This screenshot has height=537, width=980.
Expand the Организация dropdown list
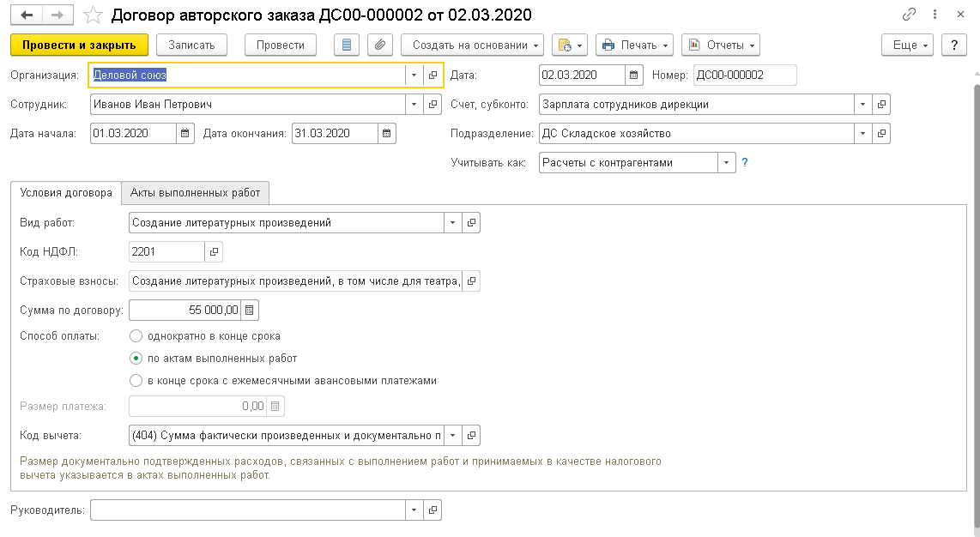(x=414, y=75)
